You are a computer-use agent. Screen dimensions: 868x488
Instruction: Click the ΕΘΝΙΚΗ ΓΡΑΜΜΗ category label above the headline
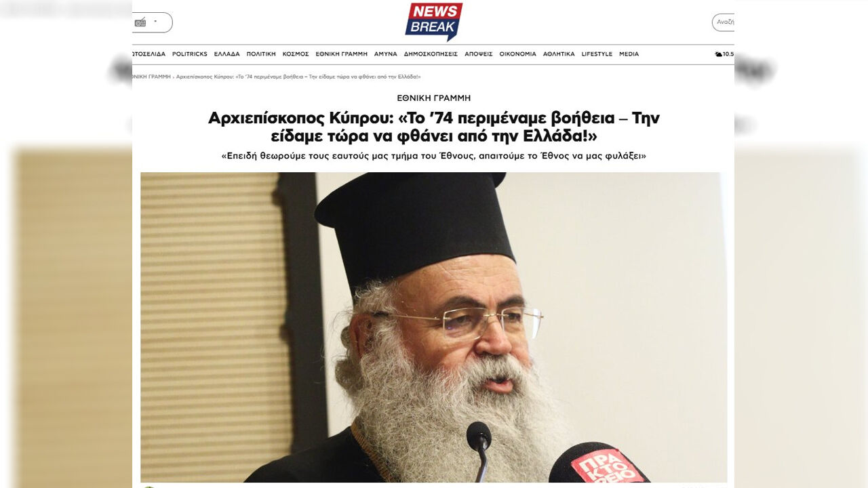coord(434,98)
